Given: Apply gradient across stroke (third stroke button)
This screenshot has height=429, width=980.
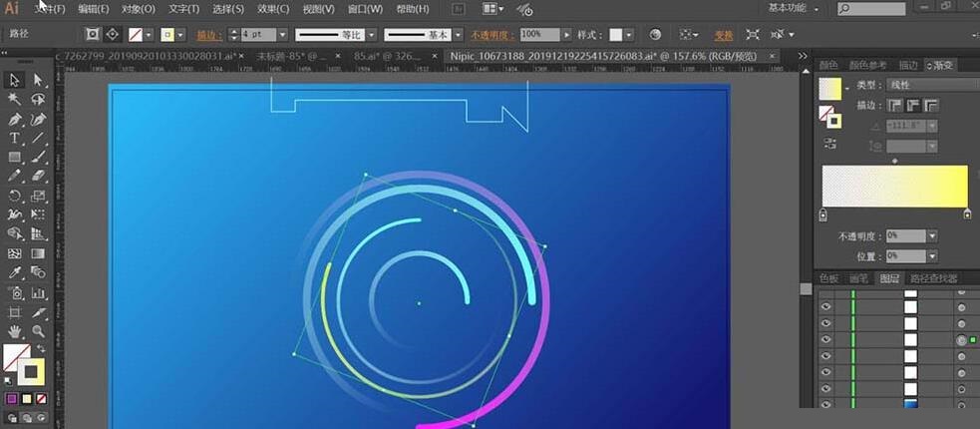Looking at the screenshot, I should pos(930,105).
